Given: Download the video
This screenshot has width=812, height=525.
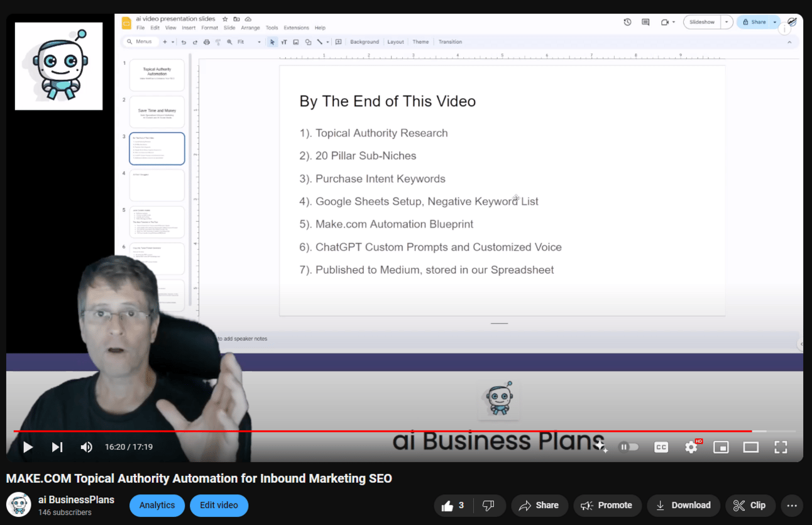Looking at the screenshot, I should pyautogui.click(x=683, y=506).
